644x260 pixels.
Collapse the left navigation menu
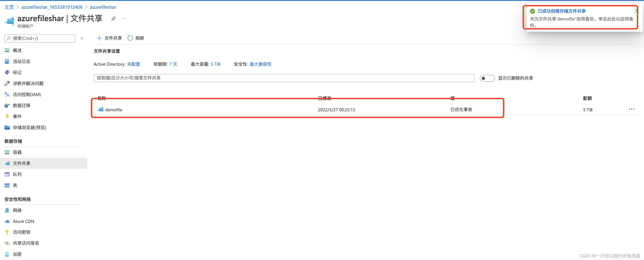point(82,38)
